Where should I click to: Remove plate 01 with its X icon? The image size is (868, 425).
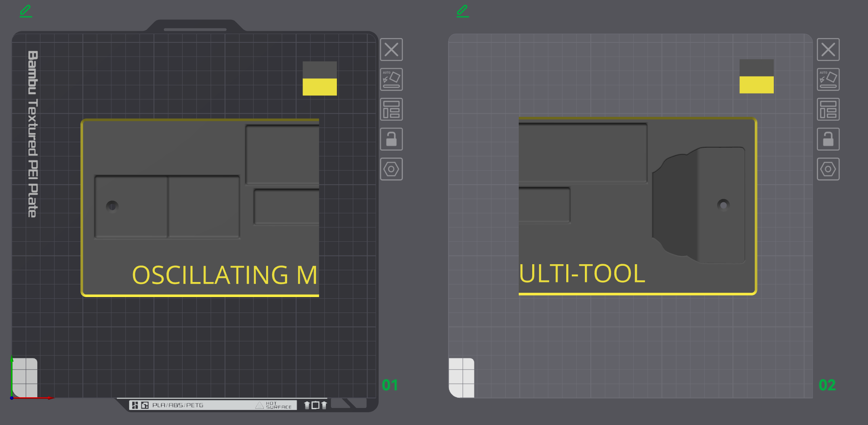(x=391, y=50)
